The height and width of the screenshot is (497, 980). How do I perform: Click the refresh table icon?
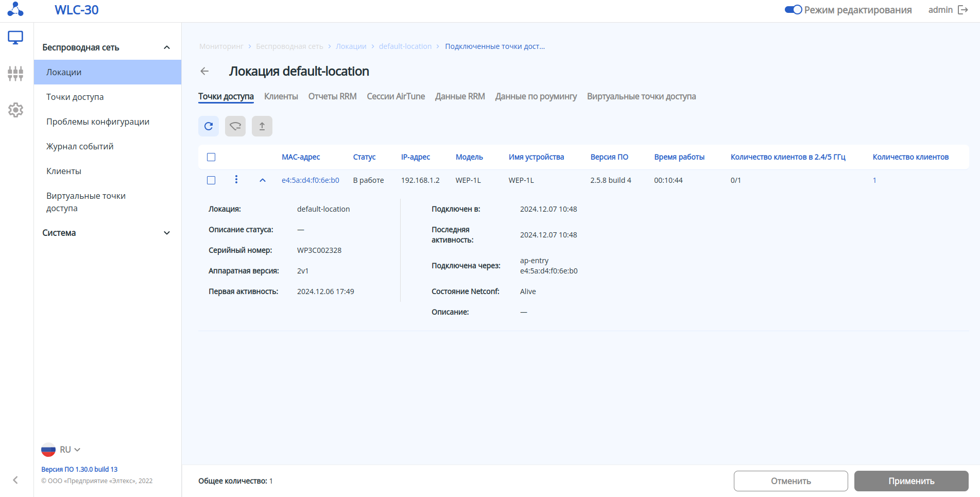pos(209,126)
